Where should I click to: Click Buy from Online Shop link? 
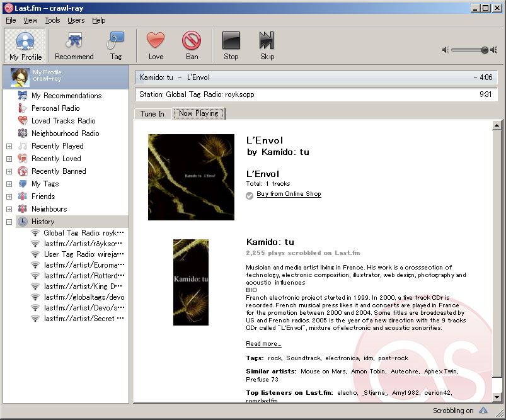pos(289,194)
